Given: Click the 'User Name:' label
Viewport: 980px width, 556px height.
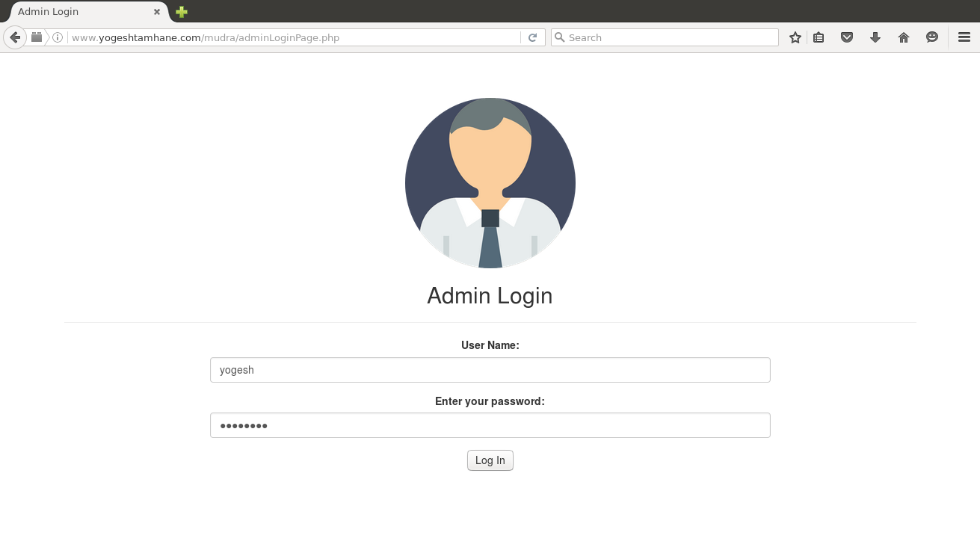Looking at the screenshot, I should (x=490, y=345).
